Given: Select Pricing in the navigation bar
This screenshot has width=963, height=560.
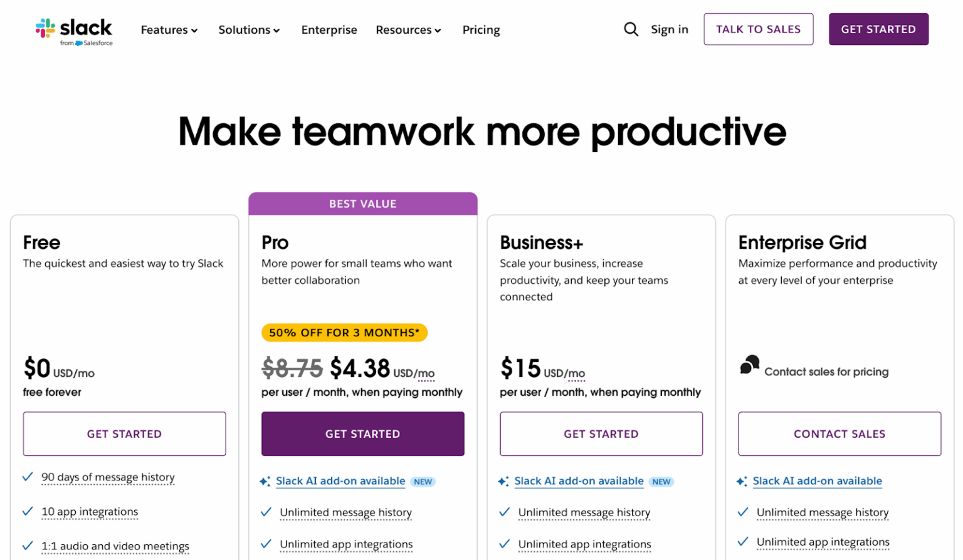Looking at the screenshot, I should (x=481, y=29).
